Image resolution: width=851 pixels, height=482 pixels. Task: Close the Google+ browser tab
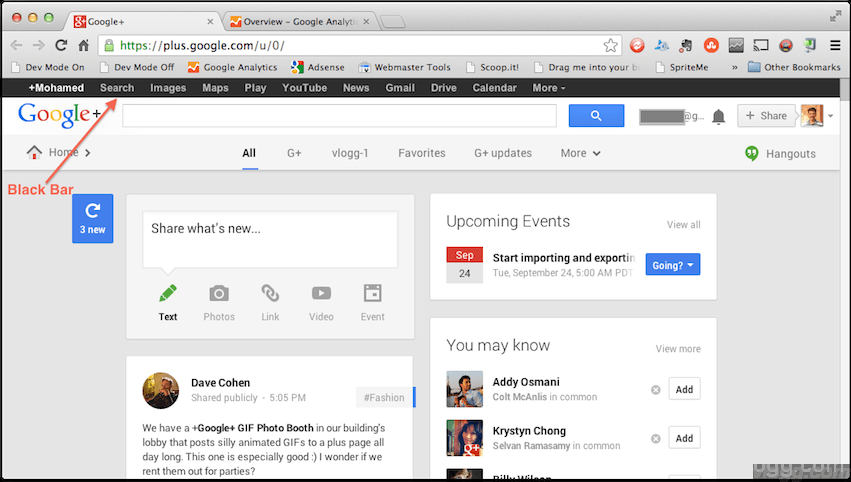point(210,22)
